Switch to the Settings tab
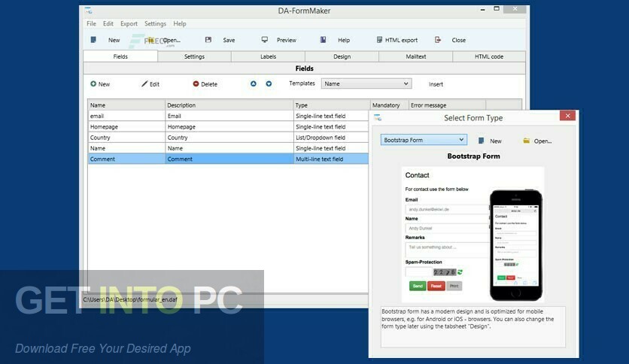This screenshot has width=629, height=364. [x=194, y=56]
